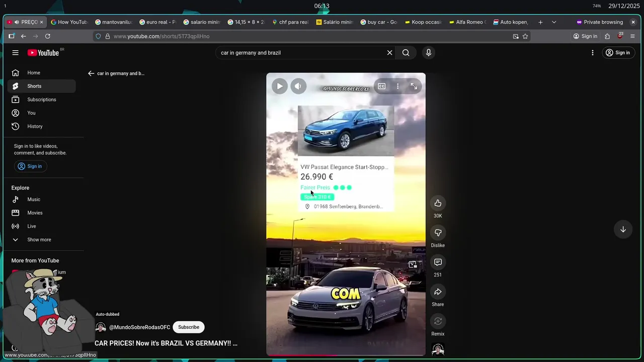Open You in the sidebar
The width and height of the screenshot is (644, 362).
(41, 113)
